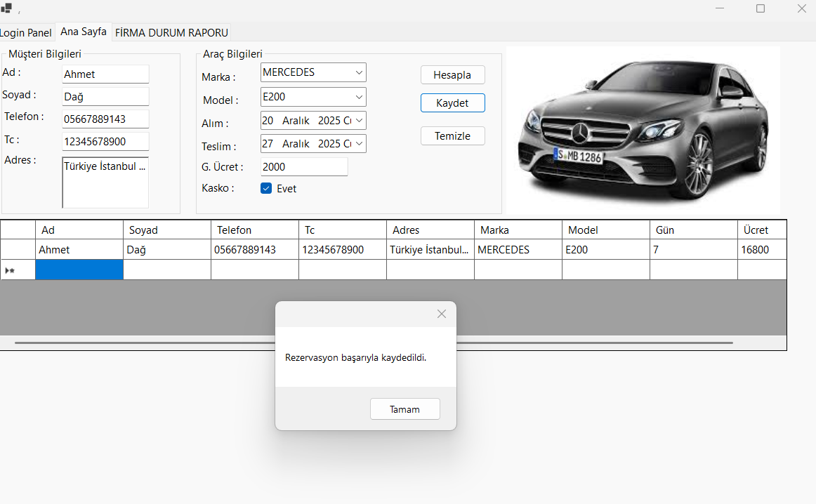Click the Ad text field
This screenshot has height=504, width=816.
[x=105, y=74]
